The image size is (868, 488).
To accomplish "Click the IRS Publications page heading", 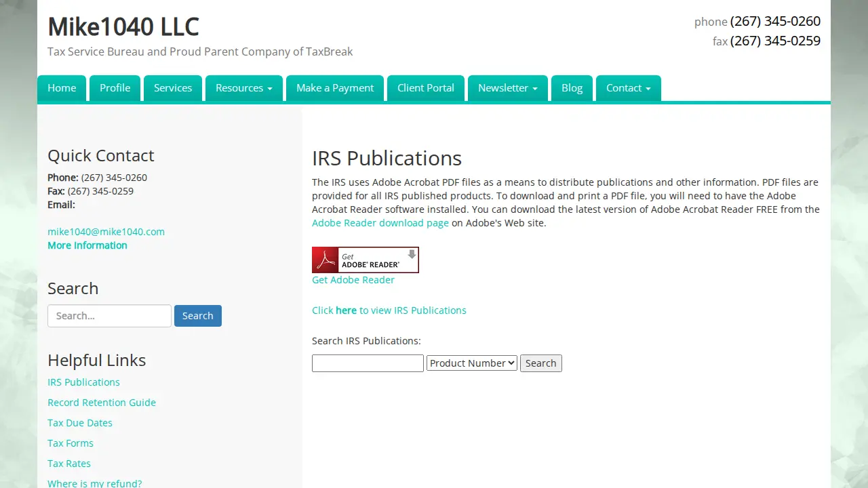I will [x=387, y=158].
